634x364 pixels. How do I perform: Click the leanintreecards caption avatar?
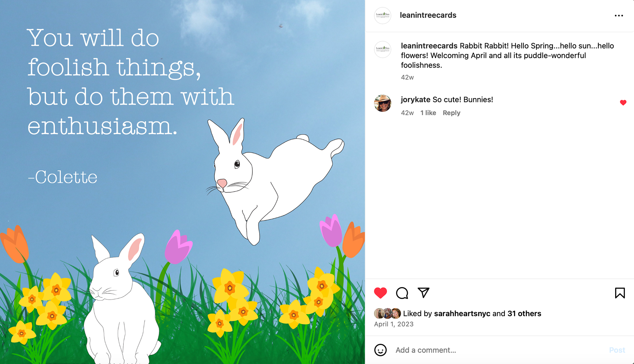point(383,49)
